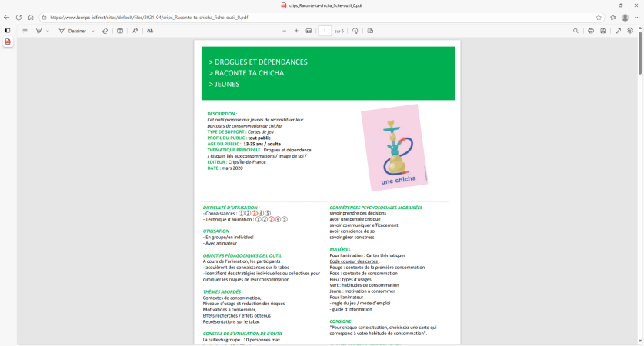Screen dimensions: 644x346
Task: Zoom out with the minus button
Action: [x=285, y=31]
